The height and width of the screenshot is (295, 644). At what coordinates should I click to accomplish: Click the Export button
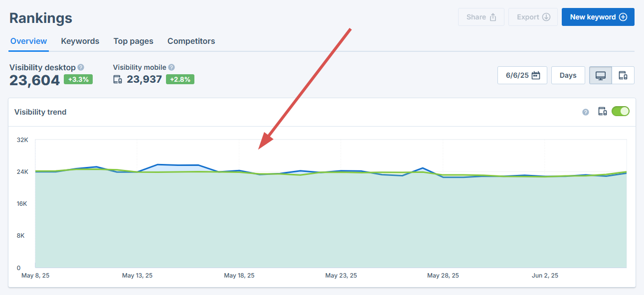533,16
